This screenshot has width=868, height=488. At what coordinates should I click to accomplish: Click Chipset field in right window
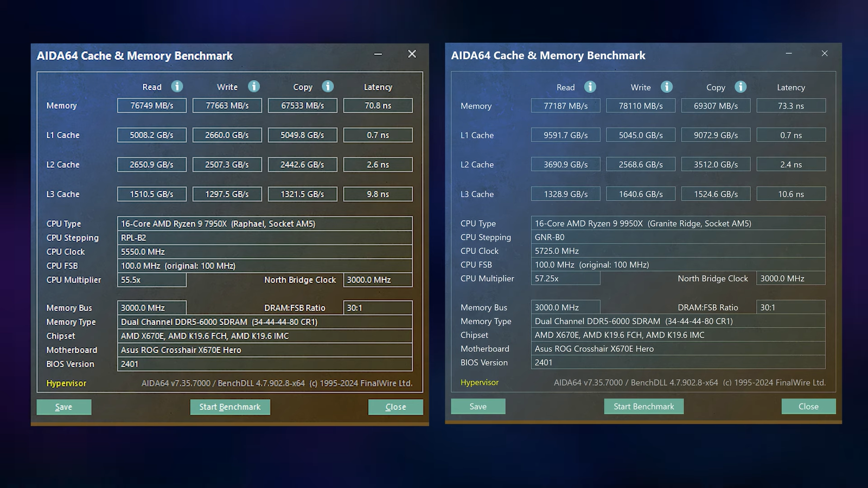pos(678,335)
